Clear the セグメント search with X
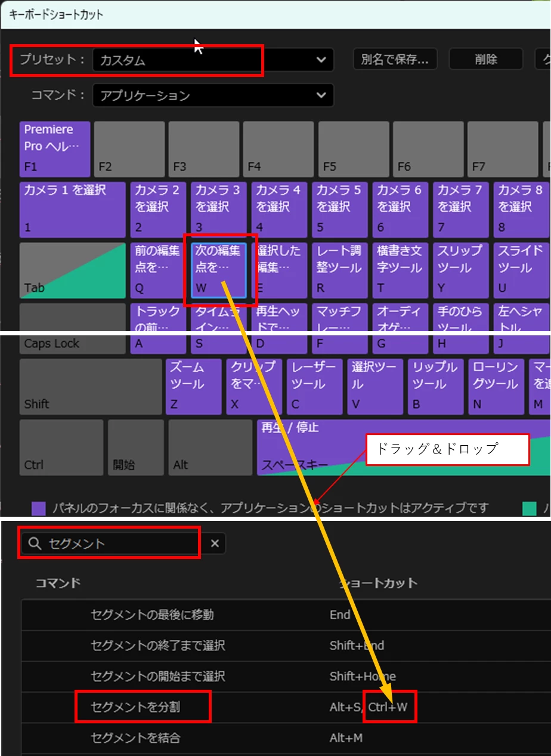 (x=215, y=544)
